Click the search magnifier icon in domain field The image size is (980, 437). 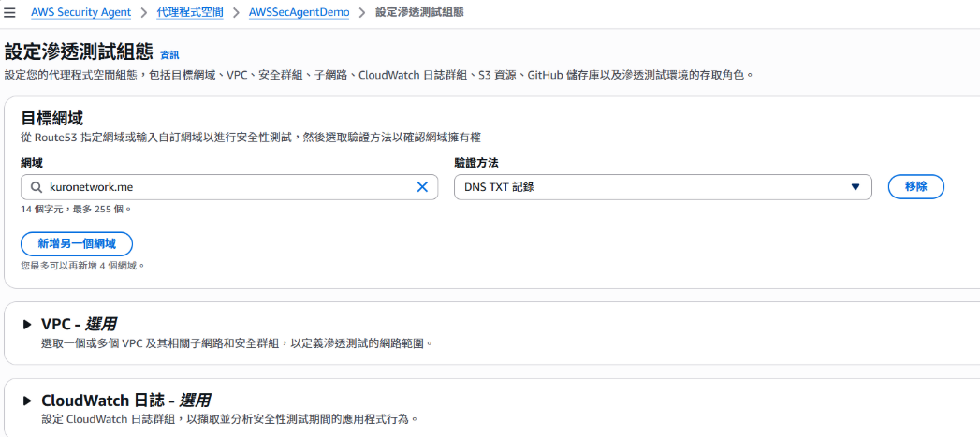click(x=37, y=187)
